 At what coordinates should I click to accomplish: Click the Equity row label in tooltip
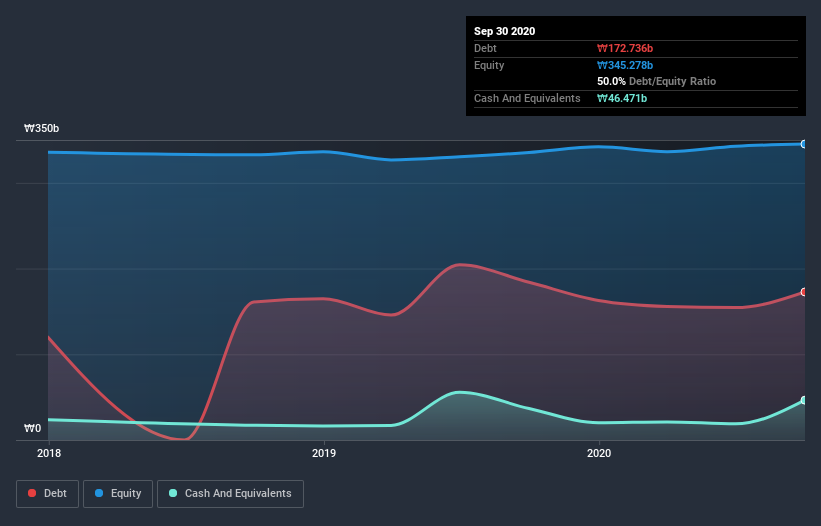point(489,65)
